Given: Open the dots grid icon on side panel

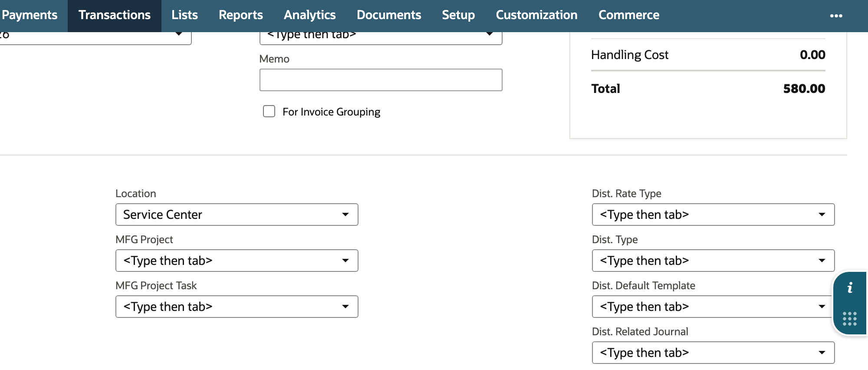Looking at the screenshot, I should (850, 319).
